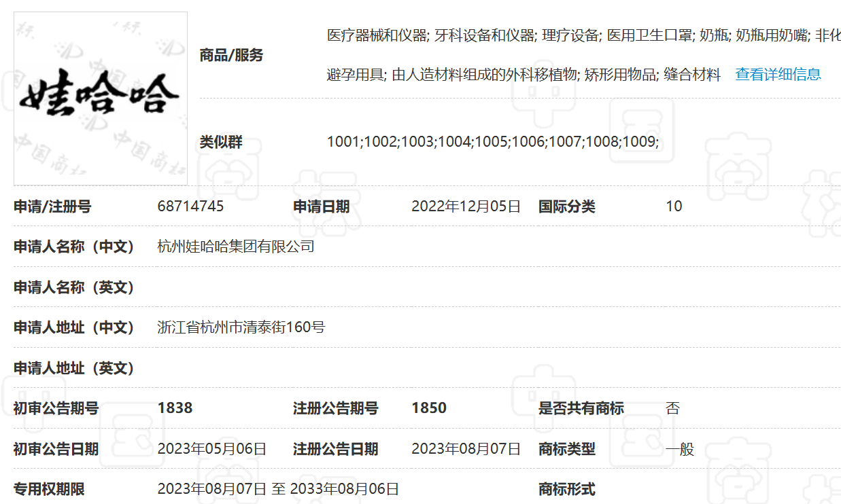Click the 娃哈哈 trademark image thumbnail

pos(101,98)
